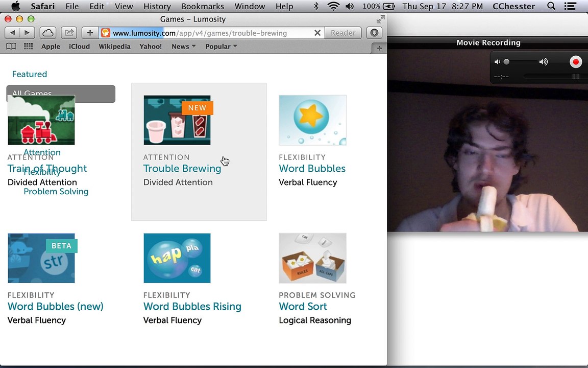Viewport: 588px width, 368px height.
Task: Open the Safari menu
Action: click(x=42, y=6)
